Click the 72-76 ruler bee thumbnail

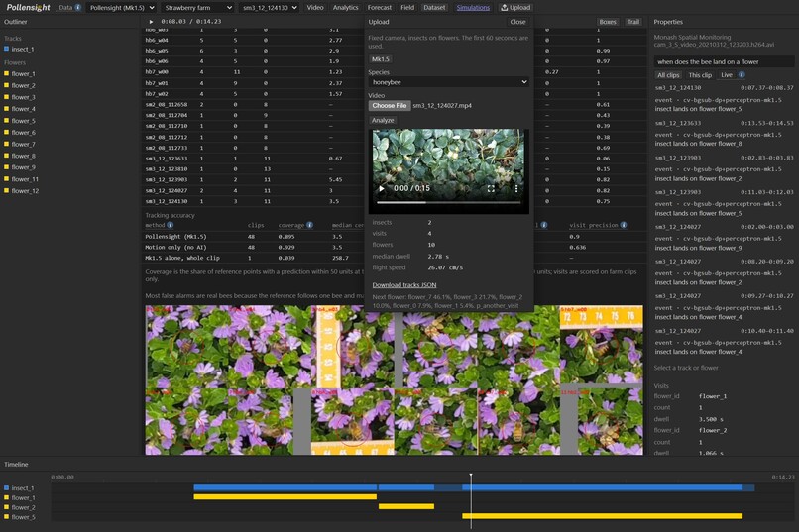click(602, 345)
